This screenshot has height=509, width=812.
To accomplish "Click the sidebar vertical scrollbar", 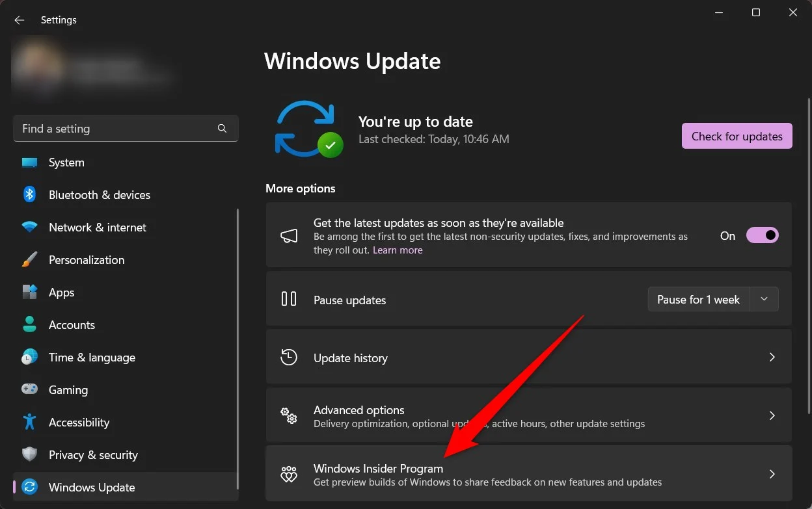I will click(237, 348).
